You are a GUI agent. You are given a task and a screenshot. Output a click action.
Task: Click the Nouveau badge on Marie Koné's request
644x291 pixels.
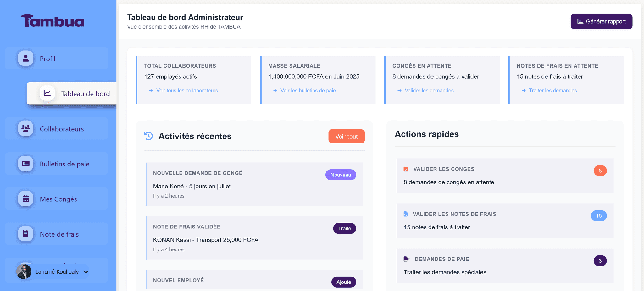[341, 175]
